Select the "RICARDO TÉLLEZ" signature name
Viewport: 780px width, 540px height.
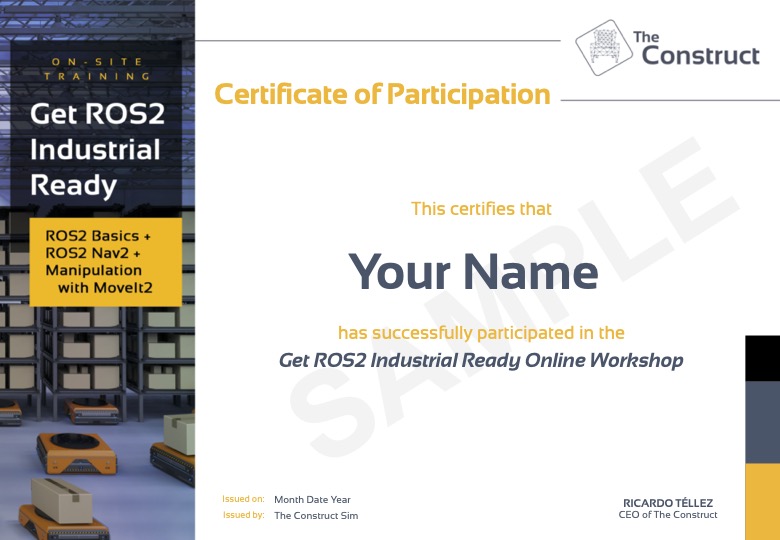click(x=668, y=502)
